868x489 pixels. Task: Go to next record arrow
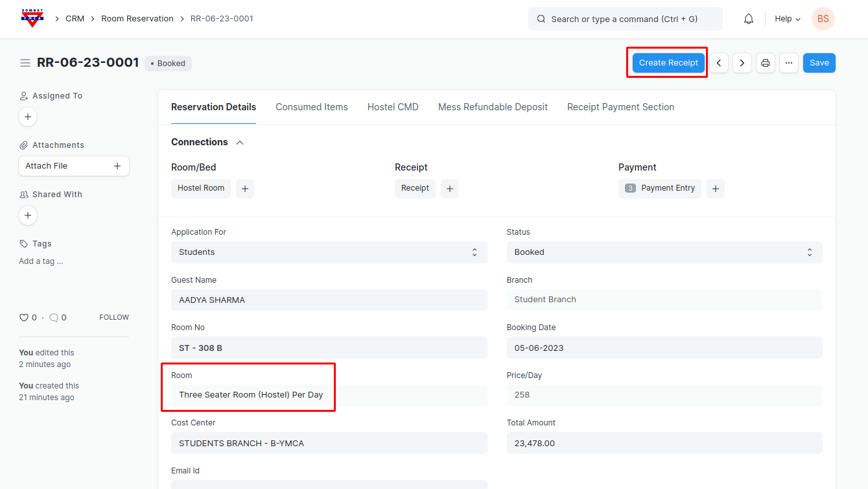[742, 63]
